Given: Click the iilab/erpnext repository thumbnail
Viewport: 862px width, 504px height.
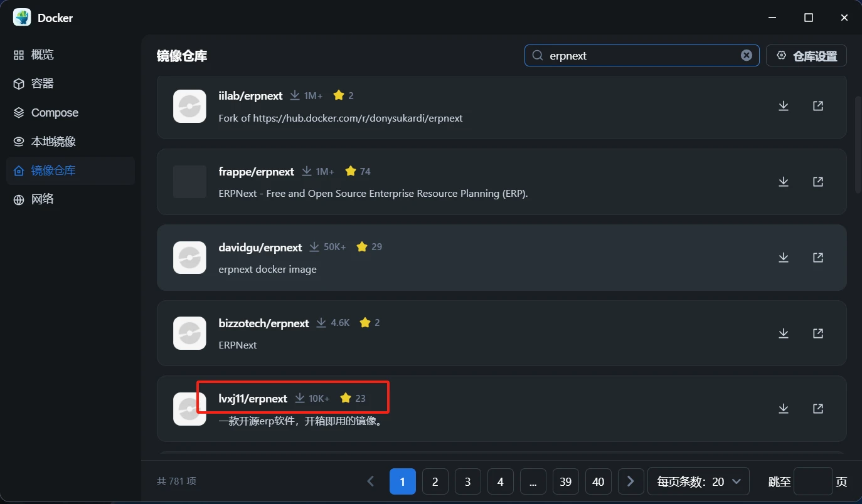Looking at the screenshot, I should tap(189, 106).
